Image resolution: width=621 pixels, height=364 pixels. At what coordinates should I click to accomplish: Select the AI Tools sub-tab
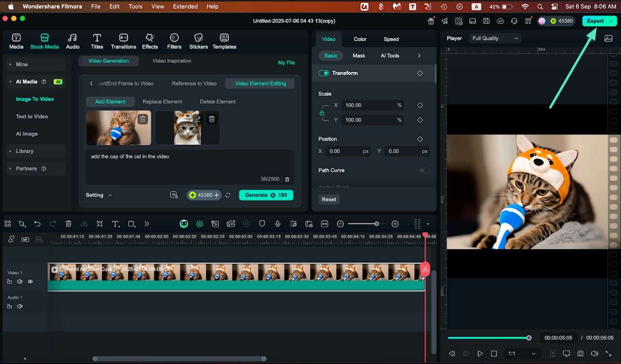(x=390, y=56)
